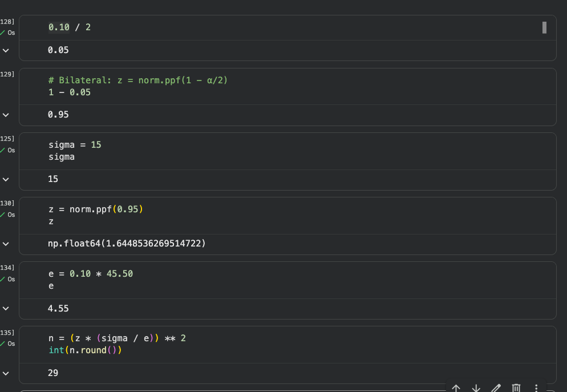The image size is (567, 392).
Task: Click the move cell up arrow
Action: click(x=456, y=388)
